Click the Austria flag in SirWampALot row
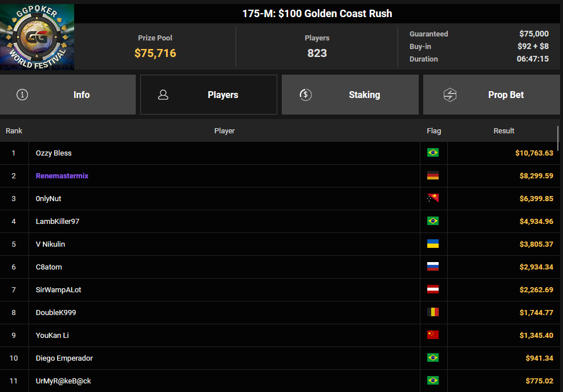Viewport: 563px width, 392px height. click(x=433, y=289)
